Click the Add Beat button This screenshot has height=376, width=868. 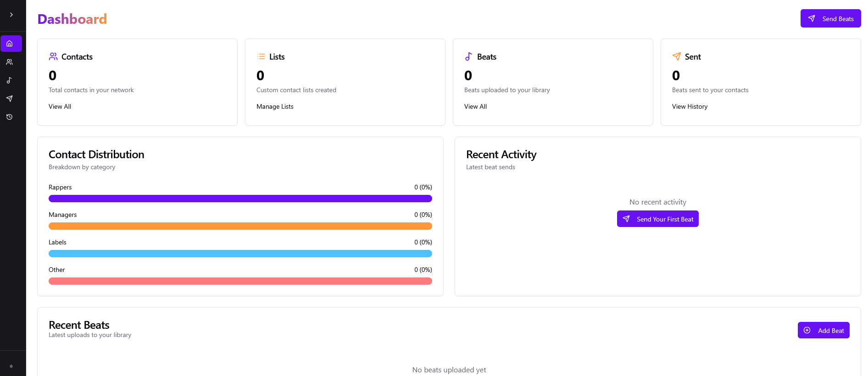(x=823, y=330)
